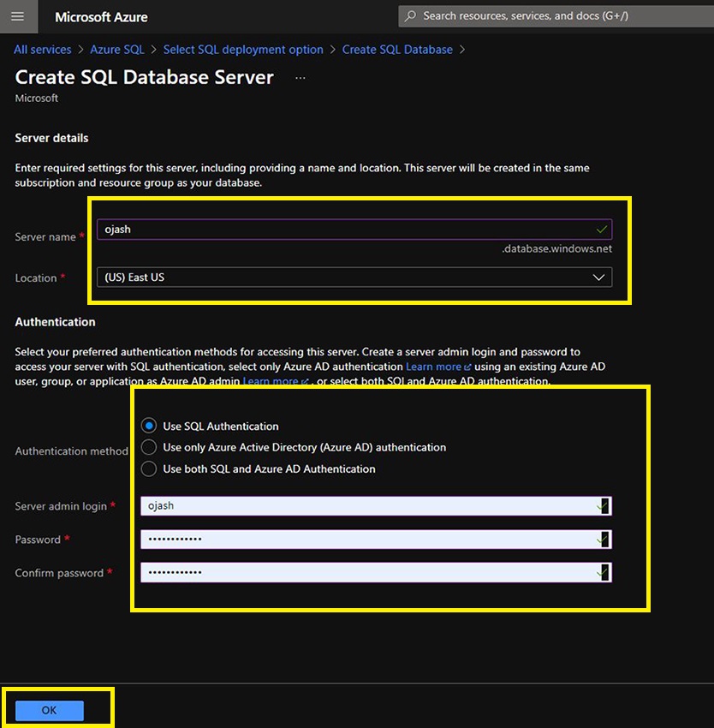Click the Authentication method label
The width and height of the screenshot is (714, 728).
point(72,451)
